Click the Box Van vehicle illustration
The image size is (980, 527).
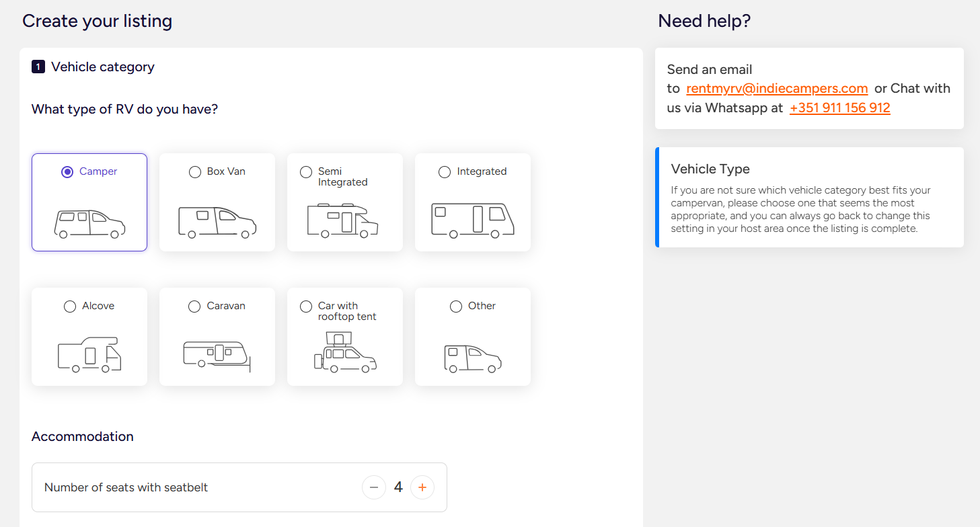217,222
